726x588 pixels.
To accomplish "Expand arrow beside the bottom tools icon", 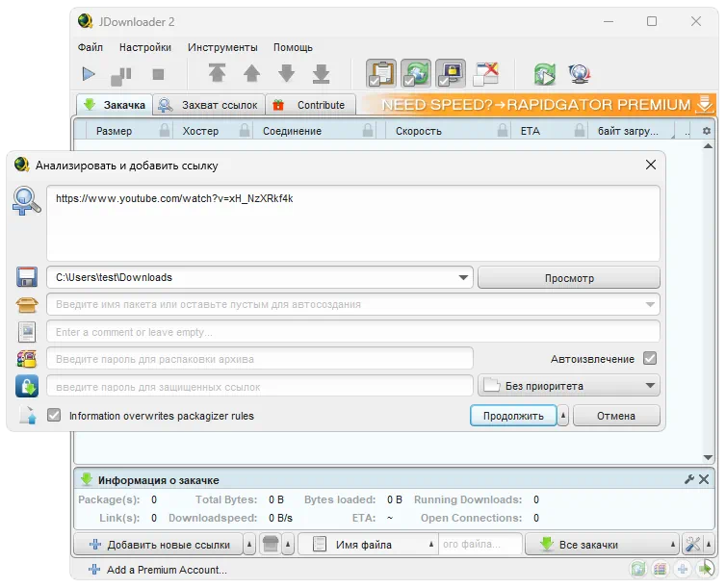I will 709,545.
